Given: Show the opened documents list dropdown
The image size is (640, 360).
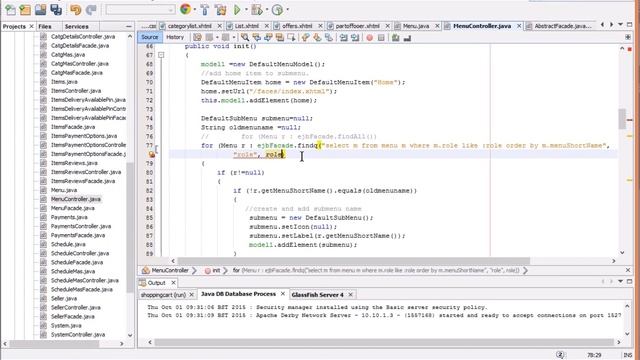Looking at the screenshot, I should pyautogui.click(x=620, y=25).
